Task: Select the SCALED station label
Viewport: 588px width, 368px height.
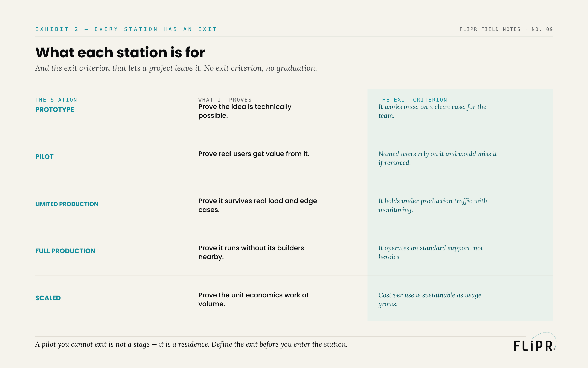Action: tap(48, 298)
